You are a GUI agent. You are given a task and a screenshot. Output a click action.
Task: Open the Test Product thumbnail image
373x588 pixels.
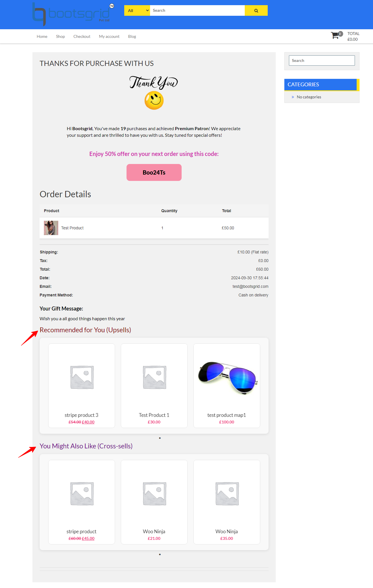point(51,228)
